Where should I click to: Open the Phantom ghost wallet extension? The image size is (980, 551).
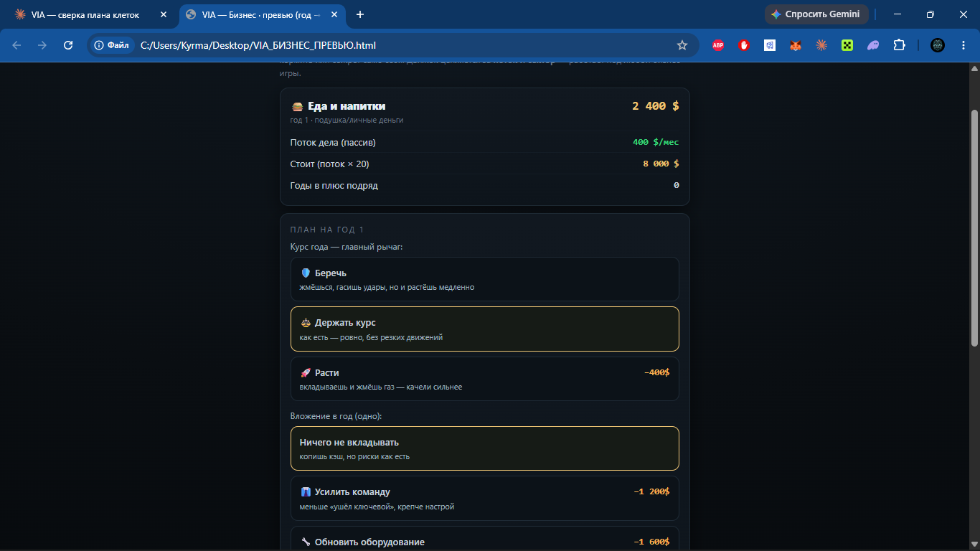(873, 45)
